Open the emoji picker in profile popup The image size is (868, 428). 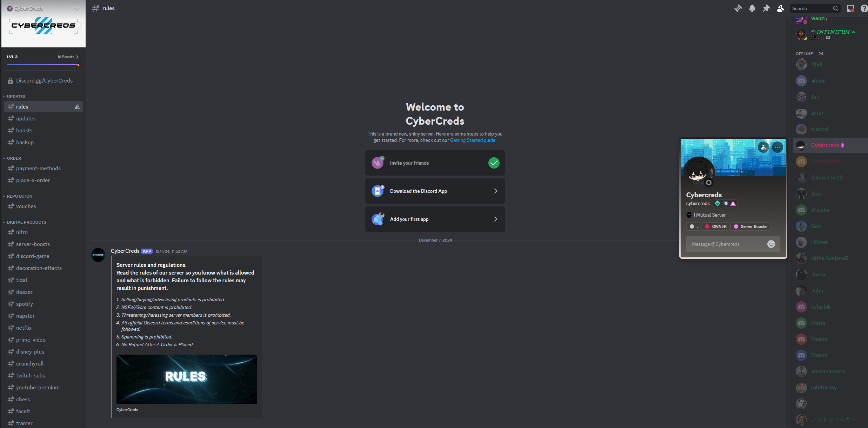point(771,244)
